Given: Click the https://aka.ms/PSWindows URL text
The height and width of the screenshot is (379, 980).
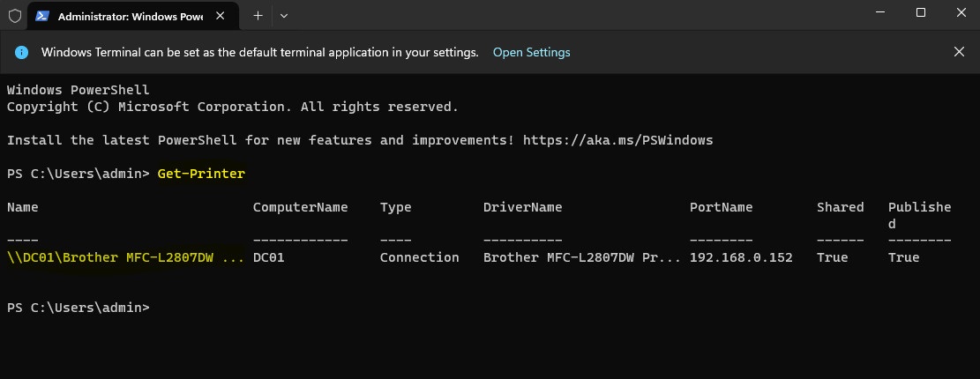Looking at the screenshot, I should (x=618, y=140).
